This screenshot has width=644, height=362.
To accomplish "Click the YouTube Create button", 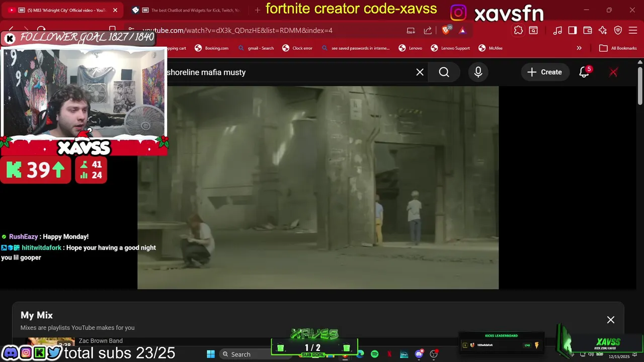I will click(545, 72).
